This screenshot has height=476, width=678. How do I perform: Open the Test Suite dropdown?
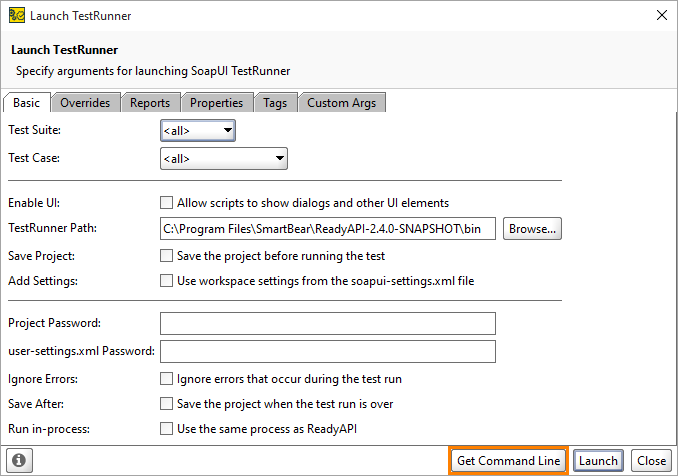pos(198,131)
